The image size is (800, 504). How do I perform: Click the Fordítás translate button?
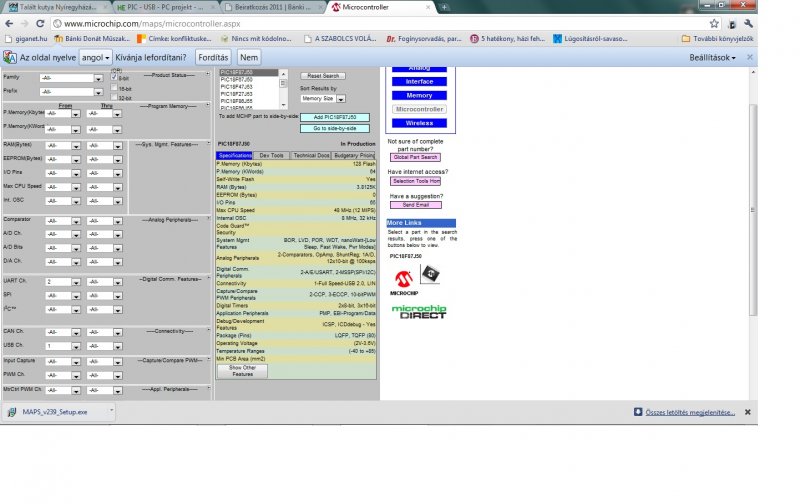(213, 57)
